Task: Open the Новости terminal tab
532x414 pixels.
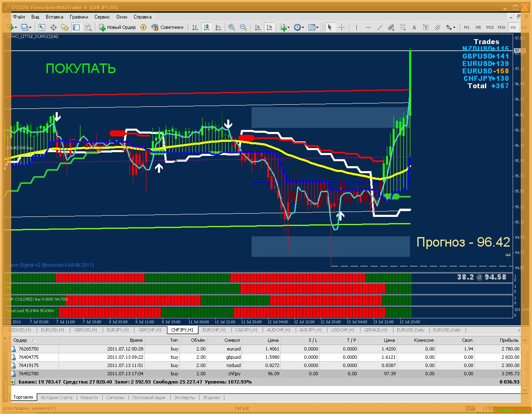Action: tap(89, 398)
